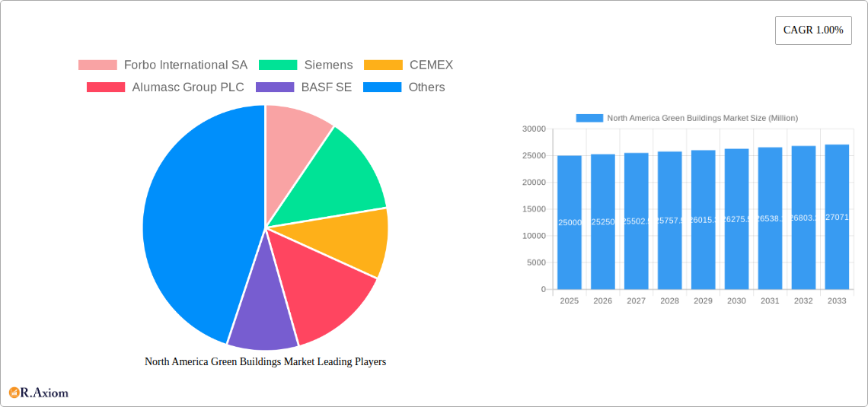This screenshot has width=868, height=407.
Task: Toggle the CEMEX legend color swatch
Action: tap(383, 65)
